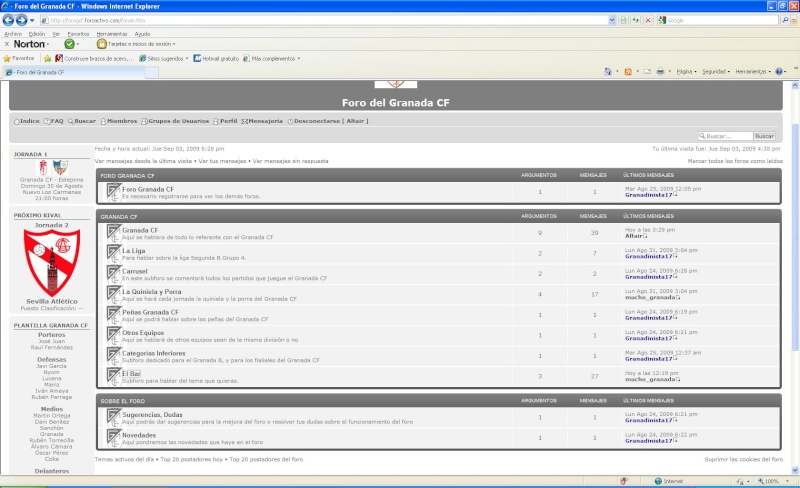Refresh the page with the green arrows
The width and height of the screenshot is (800, 488).
[x=636, y=20]
